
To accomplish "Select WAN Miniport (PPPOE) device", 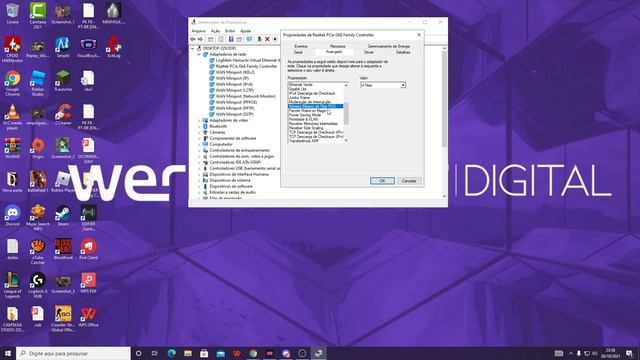I will (236, 102).
